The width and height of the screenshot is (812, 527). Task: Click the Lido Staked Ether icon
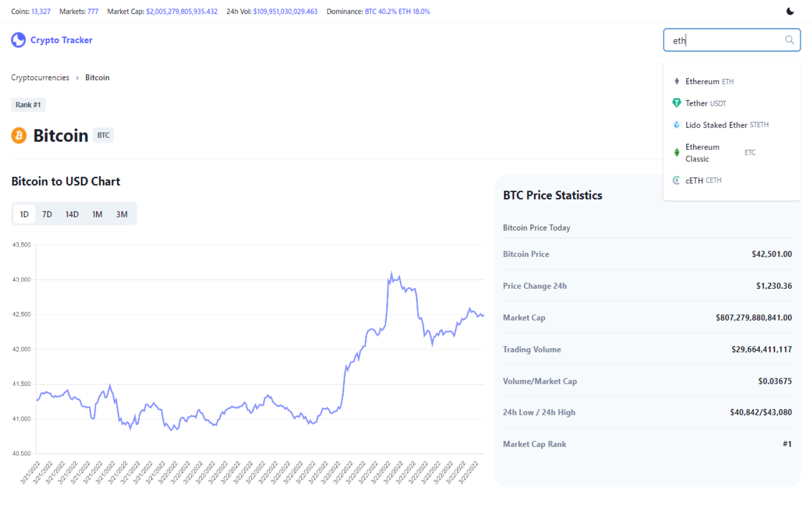[677, 125]
